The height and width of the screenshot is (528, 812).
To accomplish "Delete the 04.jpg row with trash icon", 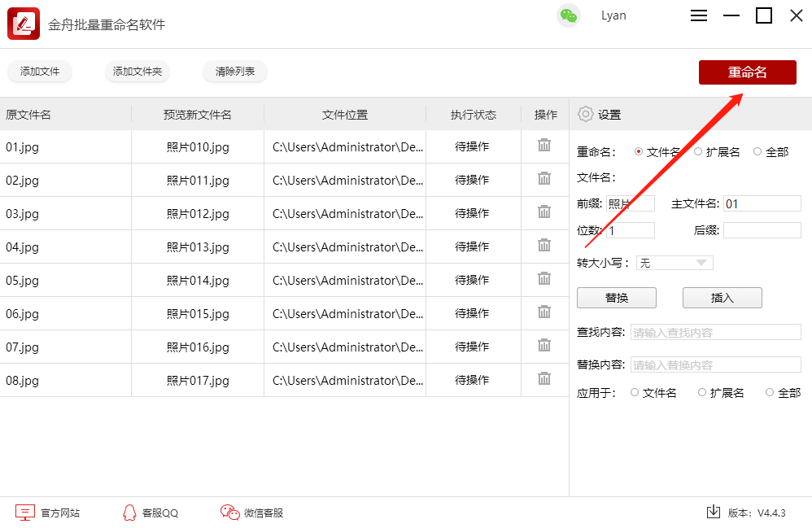I will tap(544, 245).
